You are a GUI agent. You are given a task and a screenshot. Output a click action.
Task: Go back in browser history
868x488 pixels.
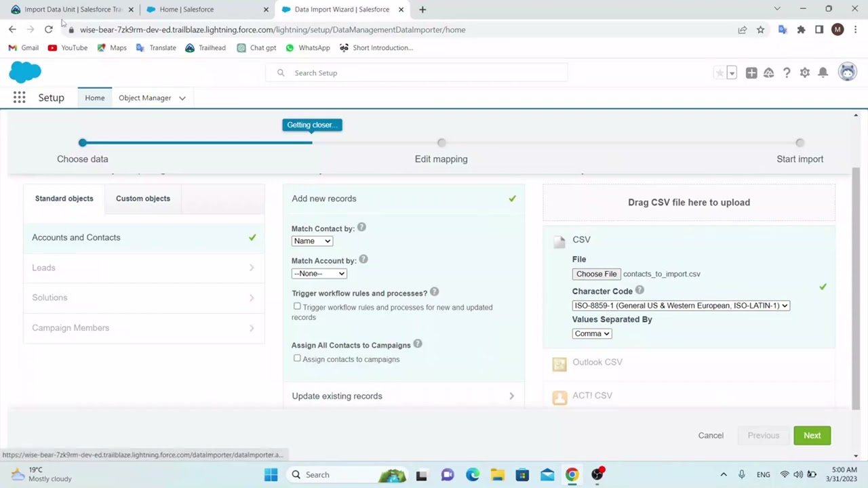coord(12,30)
